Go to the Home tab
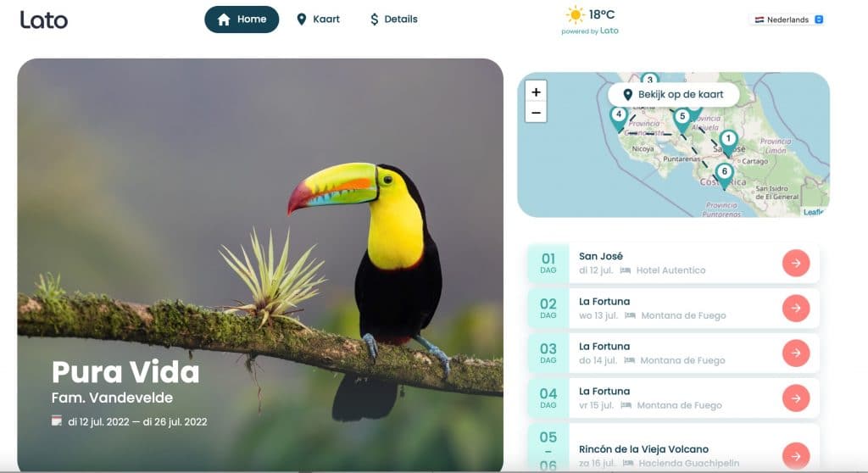This screenshot has width=868, height=473. tap(242, 19)
